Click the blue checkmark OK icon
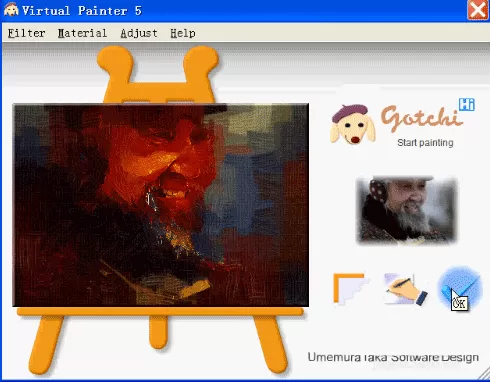The image size is (490, 382). [x=460, y=289]
